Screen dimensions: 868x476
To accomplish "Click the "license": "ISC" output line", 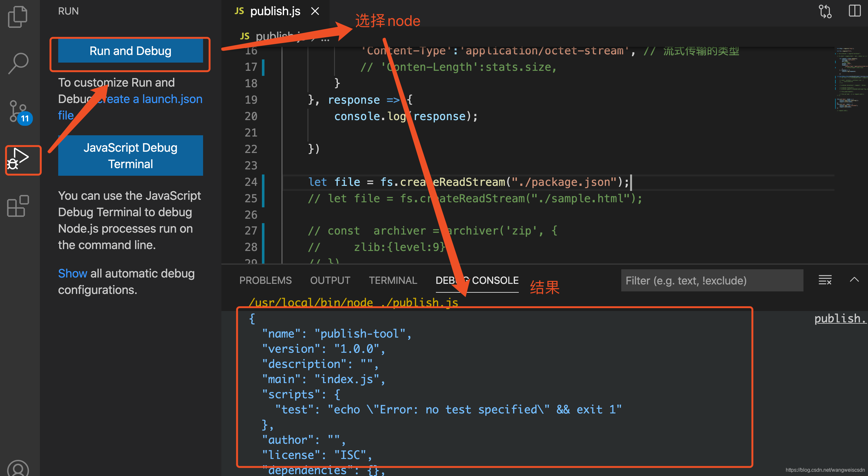I will pyautogui.click(x=317, y=455).
